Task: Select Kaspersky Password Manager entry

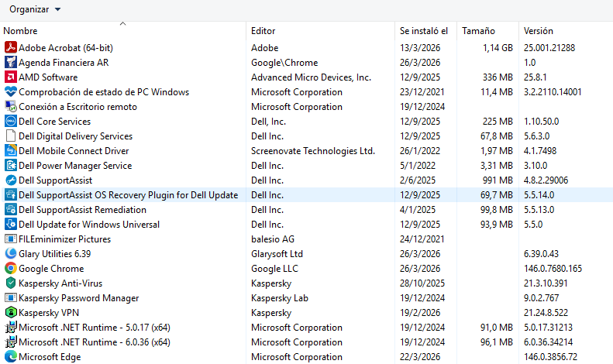Action: 78,298
